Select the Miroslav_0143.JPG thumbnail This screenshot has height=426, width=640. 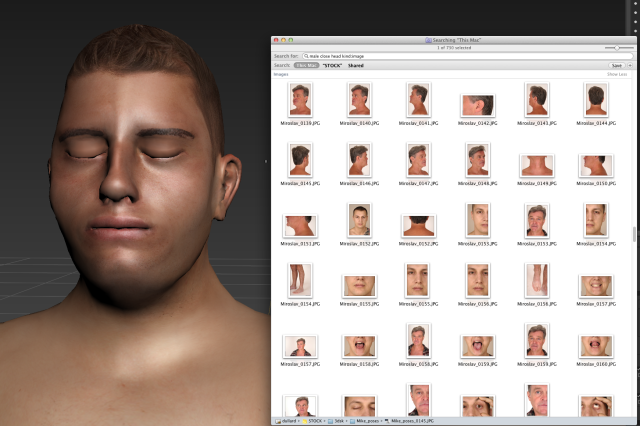click(537, 100)
